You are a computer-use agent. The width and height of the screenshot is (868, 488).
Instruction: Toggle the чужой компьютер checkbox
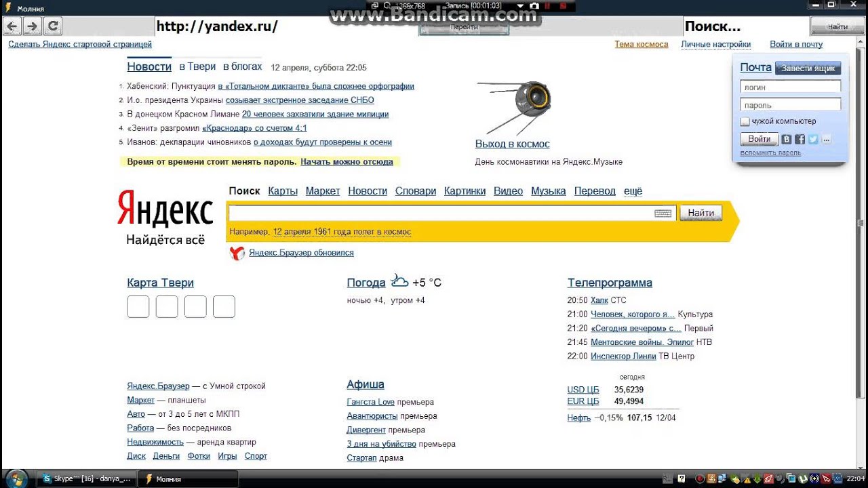(x=745, y=121)
